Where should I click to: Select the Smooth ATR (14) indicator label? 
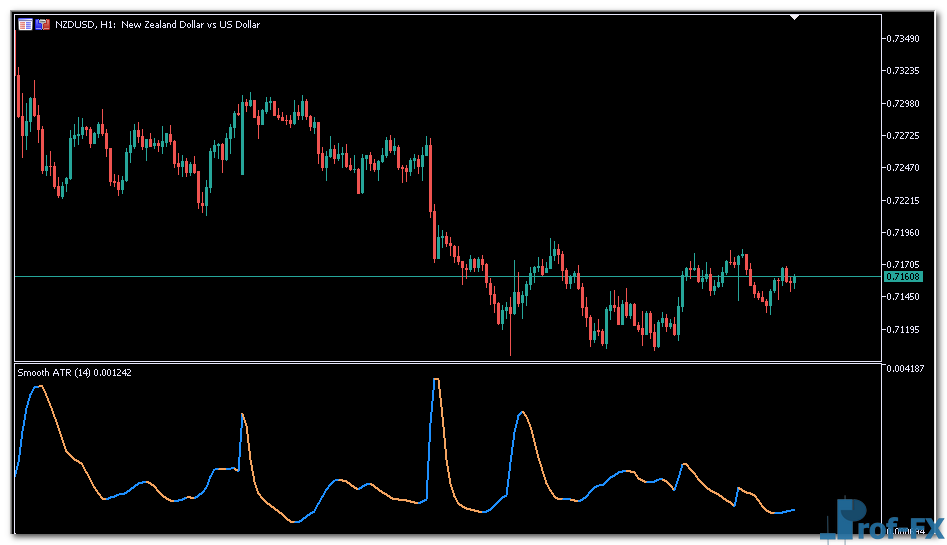tap(74, 372)
